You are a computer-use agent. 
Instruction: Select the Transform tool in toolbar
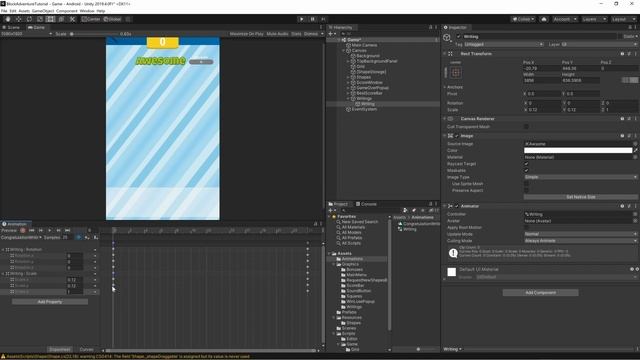61,19
